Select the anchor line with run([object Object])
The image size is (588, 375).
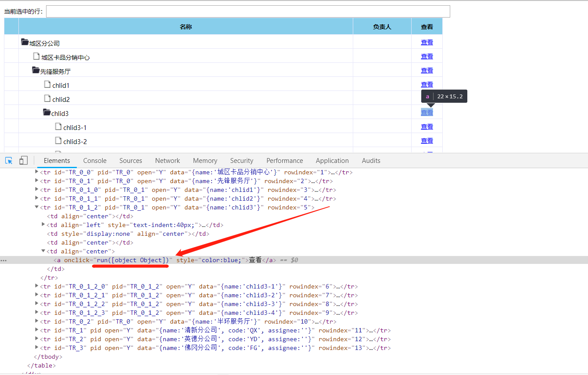pos(294,260)
